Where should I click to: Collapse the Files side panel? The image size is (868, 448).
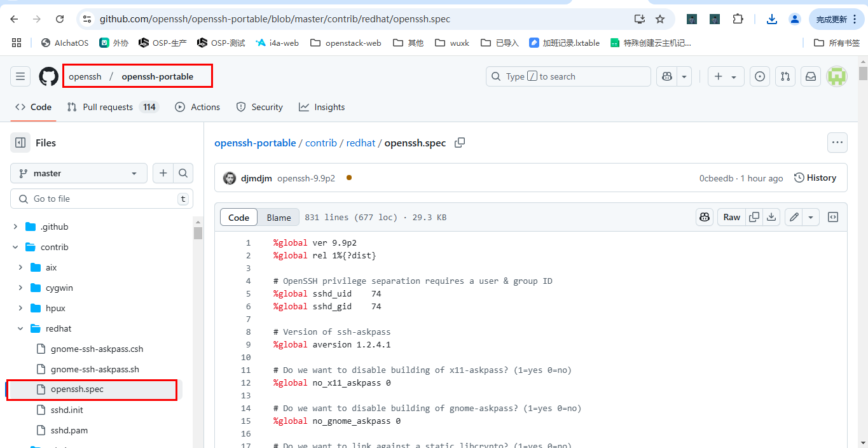[x=20, y=143]
